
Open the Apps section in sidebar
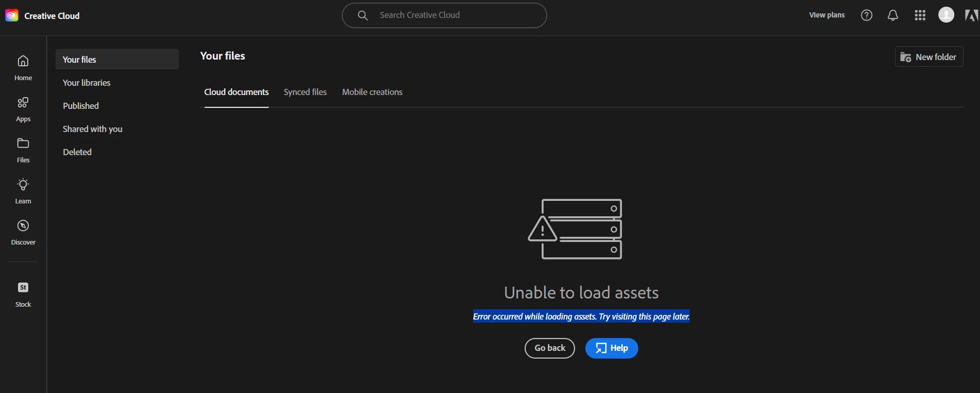pos(23,109)
